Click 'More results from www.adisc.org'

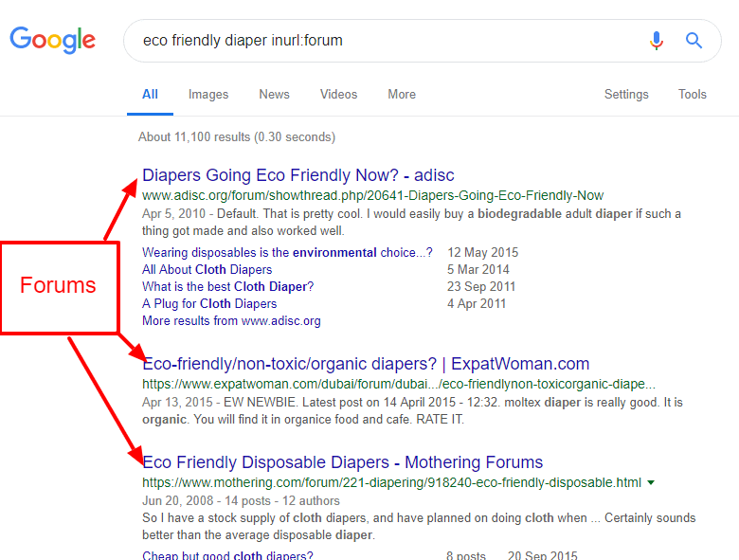(231, 320)
